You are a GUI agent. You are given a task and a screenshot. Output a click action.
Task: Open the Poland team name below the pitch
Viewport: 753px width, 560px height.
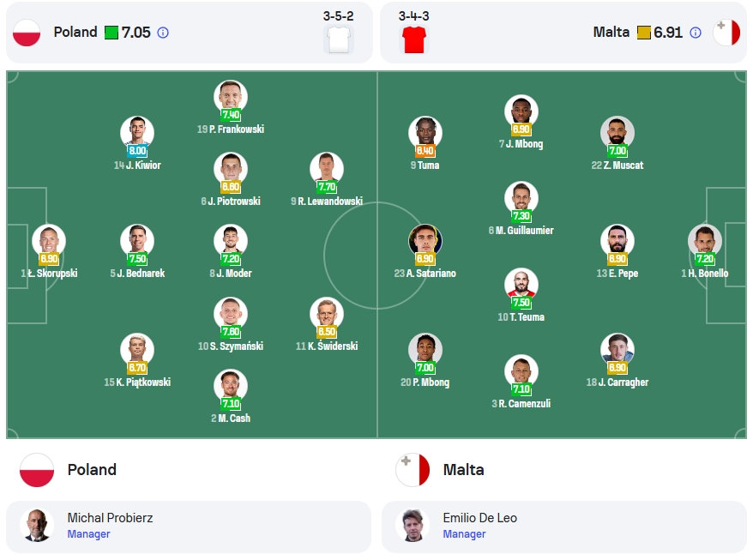coord(92,470)
